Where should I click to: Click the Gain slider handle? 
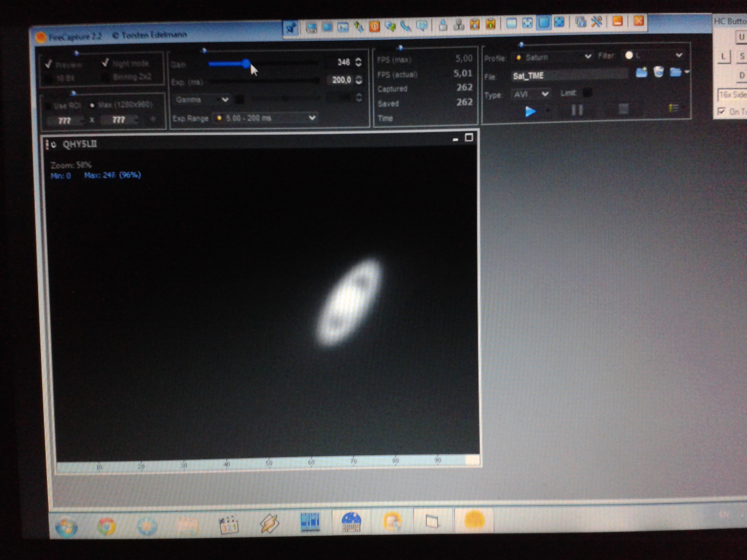[247, 64]
